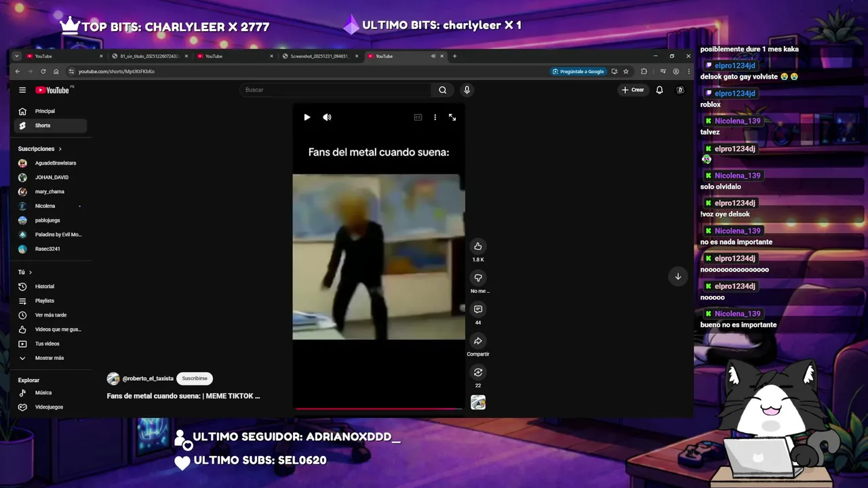The height and width of the screenshot is (488, 868).
Task: Click the YouTube logo
Action: click(x=54, y=90)
